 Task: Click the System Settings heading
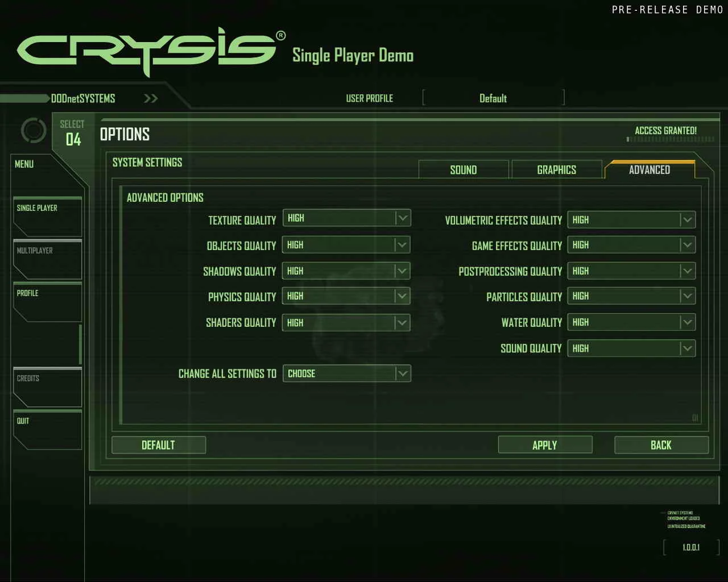pyautogui.click(x=147, y=163)
